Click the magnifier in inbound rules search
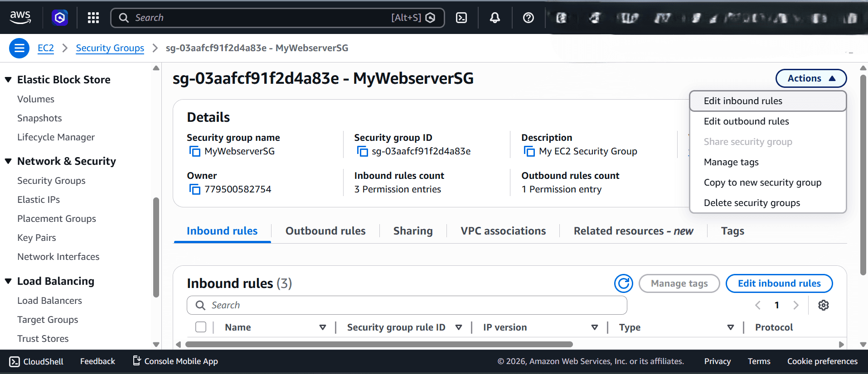Viewport: 868px width, 374px height. pyautogui.click(x=200, y=305)
